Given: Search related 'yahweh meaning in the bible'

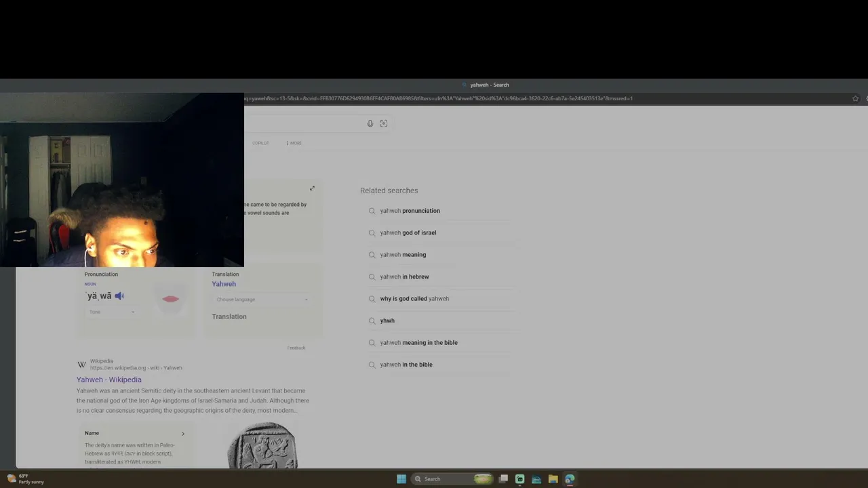Looking at the screenshot, I should point(419,343).
